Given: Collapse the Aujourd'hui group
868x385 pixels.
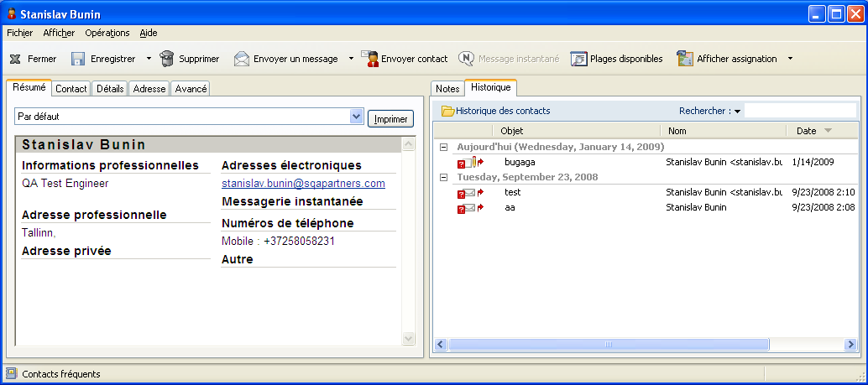Looking at the screenshot, I should [x=443, y=147].
